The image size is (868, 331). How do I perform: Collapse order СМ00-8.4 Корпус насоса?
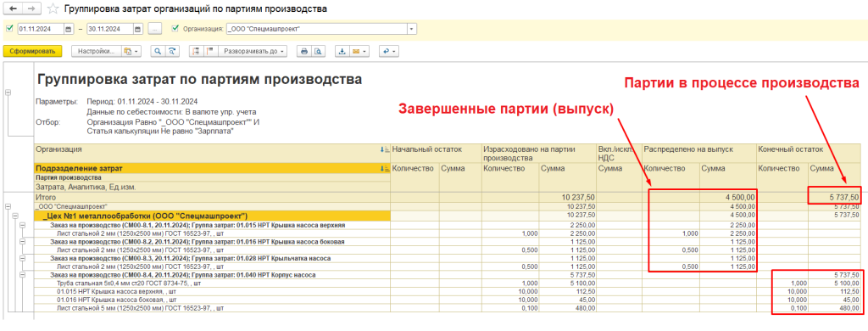(x=22, y=274)
